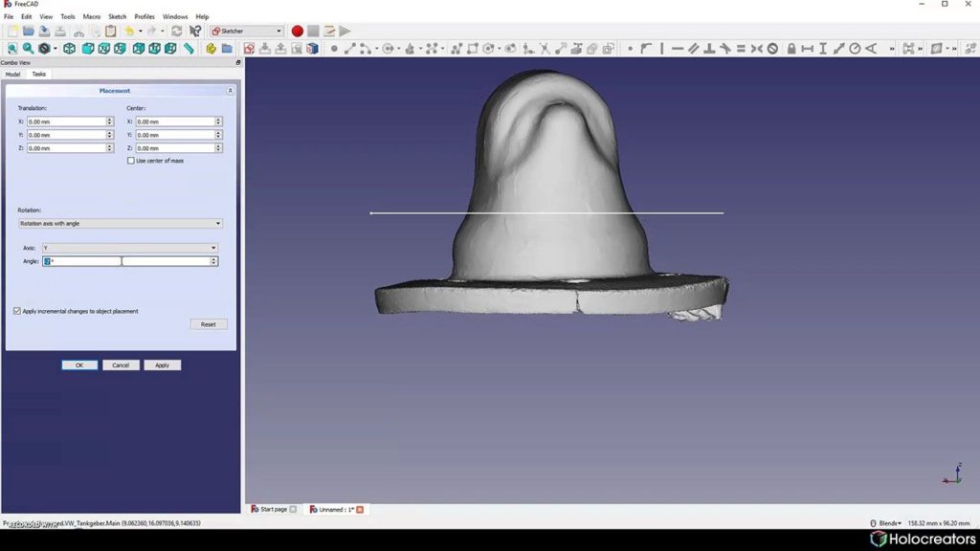This screenshot has width=980, height=551.
Task: Click the perpendicular constraint icon
Action: click(709, 49)
